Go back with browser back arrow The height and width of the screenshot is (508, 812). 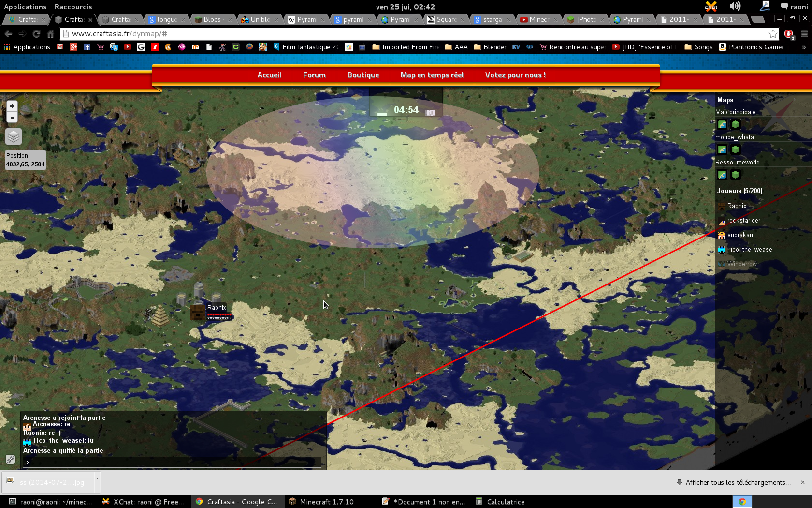point(8,34)
